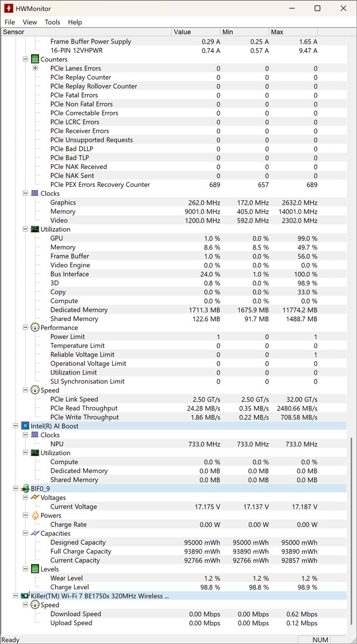Viewport: 357px width, 644px height.
Task: Click the green Counters category icon
Action: click(x=35, y=60)
